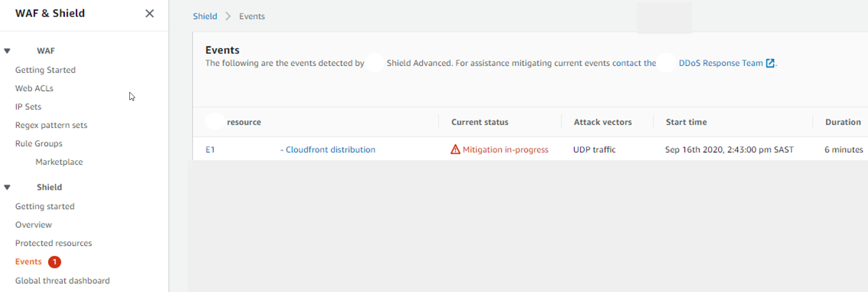The width and height of the screenshot is (868, 292).
Task: Go to Protected resources
Action: click(x=53, y=243)
